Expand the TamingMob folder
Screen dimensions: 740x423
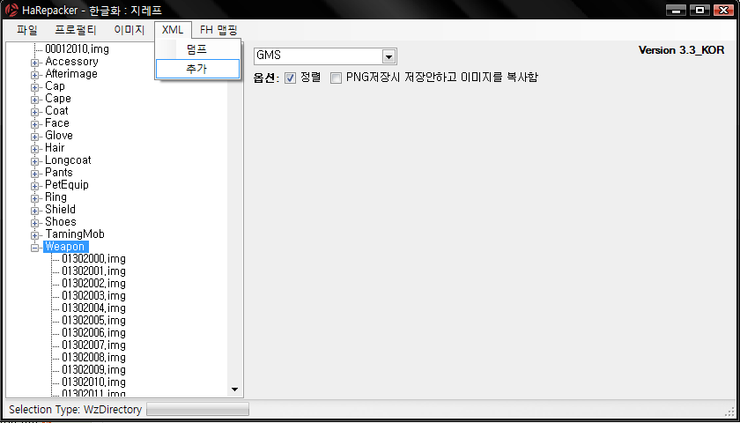pos(35,235)
